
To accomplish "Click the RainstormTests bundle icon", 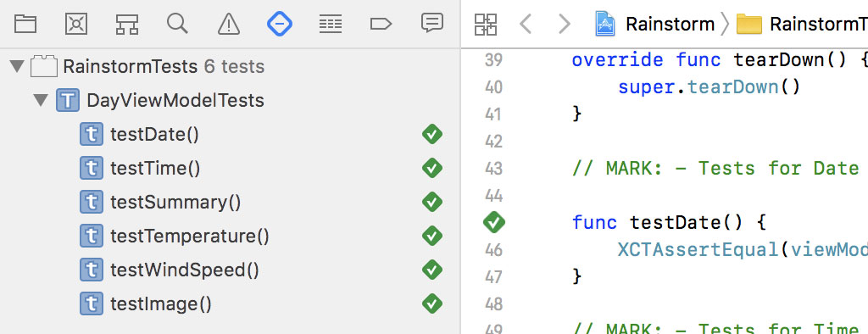I will point(44,66).
